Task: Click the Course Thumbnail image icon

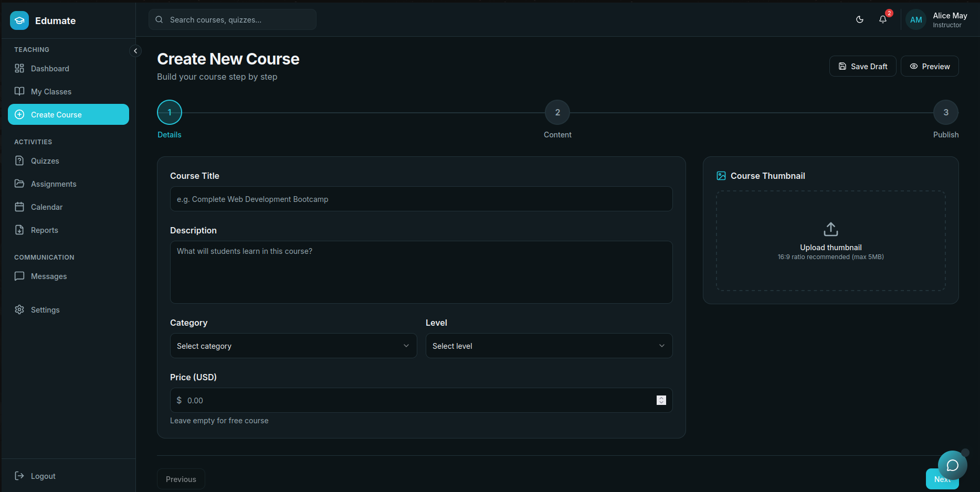Action: coord(721,176)
